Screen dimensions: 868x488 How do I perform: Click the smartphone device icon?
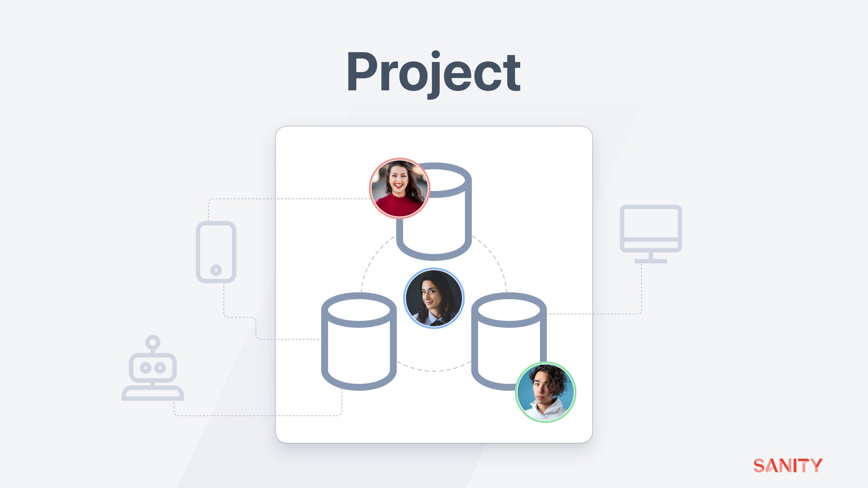(216, 252)
